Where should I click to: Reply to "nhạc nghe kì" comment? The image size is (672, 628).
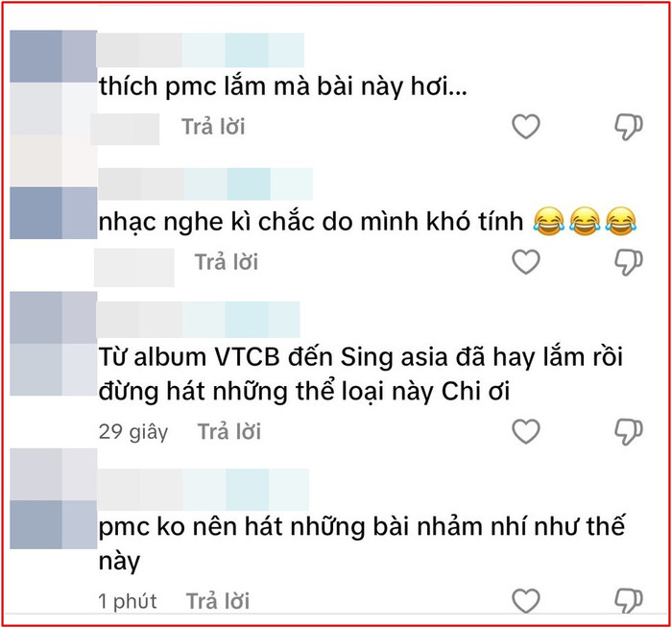(227, 262)
